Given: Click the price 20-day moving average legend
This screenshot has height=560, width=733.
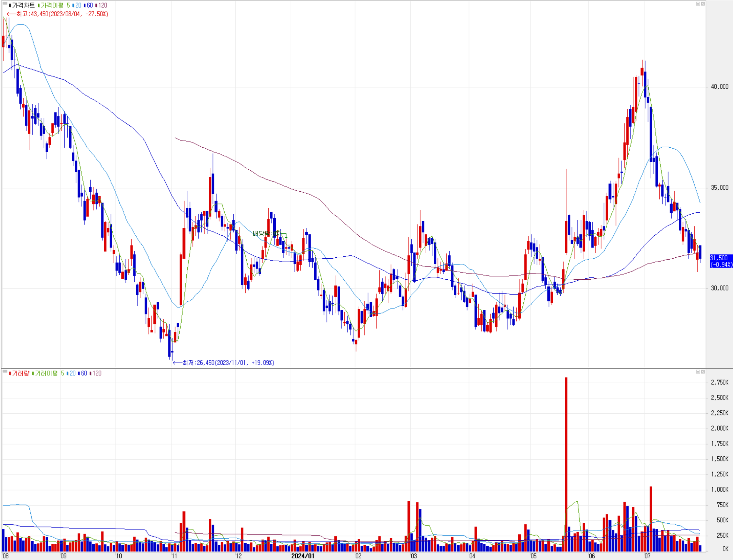Looking at the screenshot, I should click(78, 5).
